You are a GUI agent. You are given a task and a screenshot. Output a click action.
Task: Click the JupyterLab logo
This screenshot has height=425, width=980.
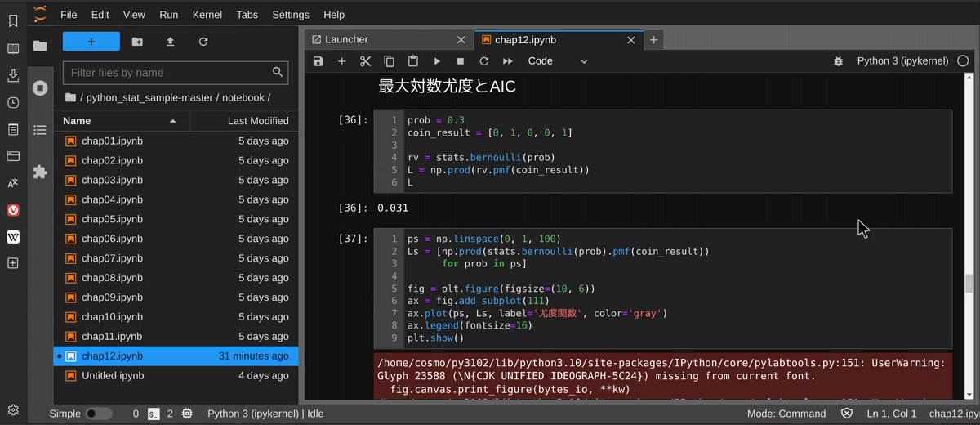click(x=40, y=14)
